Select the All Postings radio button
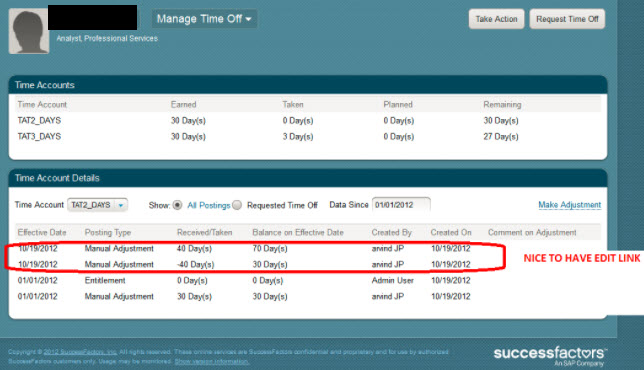This screenshot has height=370, width=644. (177, 205)
